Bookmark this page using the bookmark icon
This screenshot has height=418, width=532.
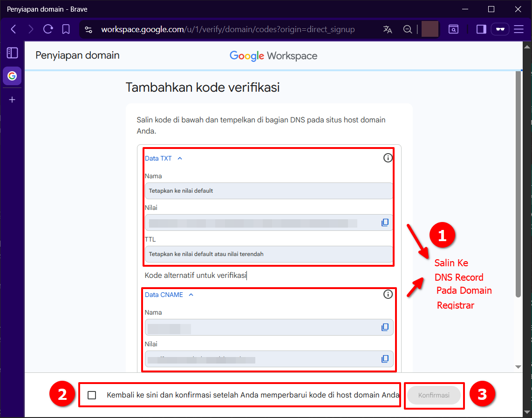click(66, 29)
